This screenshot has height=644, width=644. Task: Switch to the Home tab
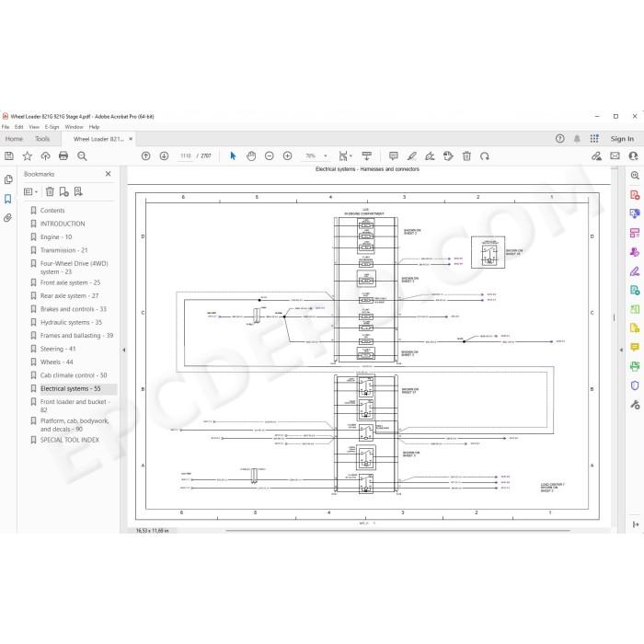(x=14, y=139)
